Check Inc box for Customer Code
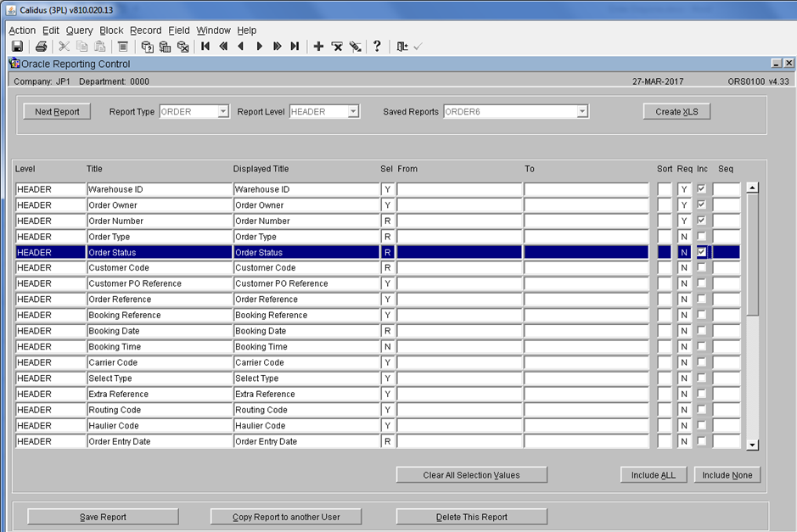The width and height of the screenshot is (797, 532). (701, 267)
